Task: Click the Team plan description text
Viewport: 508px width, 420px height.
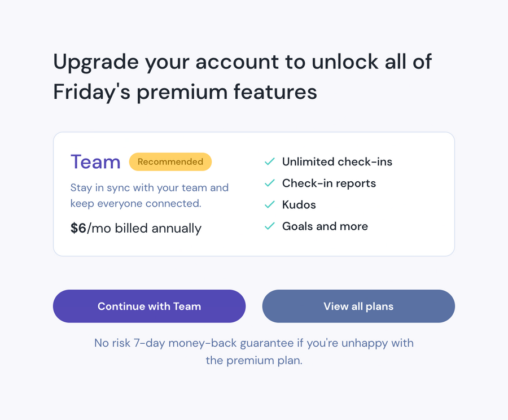Action: point(149,195)
